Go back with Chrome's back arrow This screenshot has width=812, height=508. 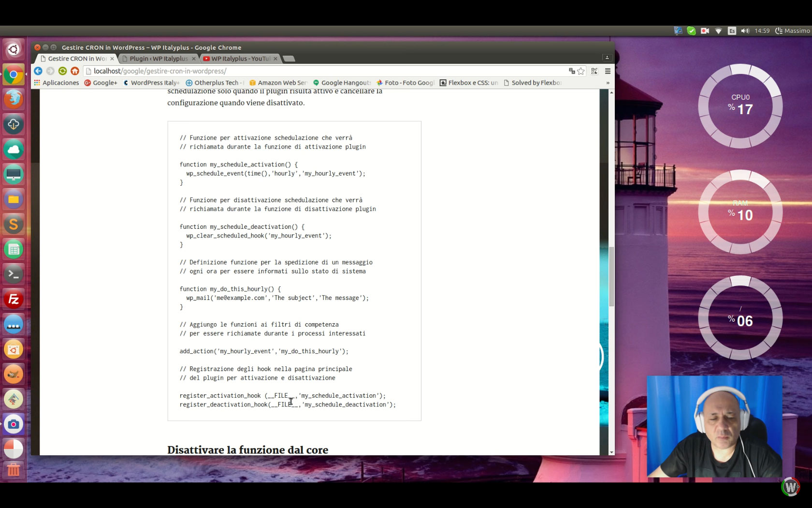tap(38, 71)
